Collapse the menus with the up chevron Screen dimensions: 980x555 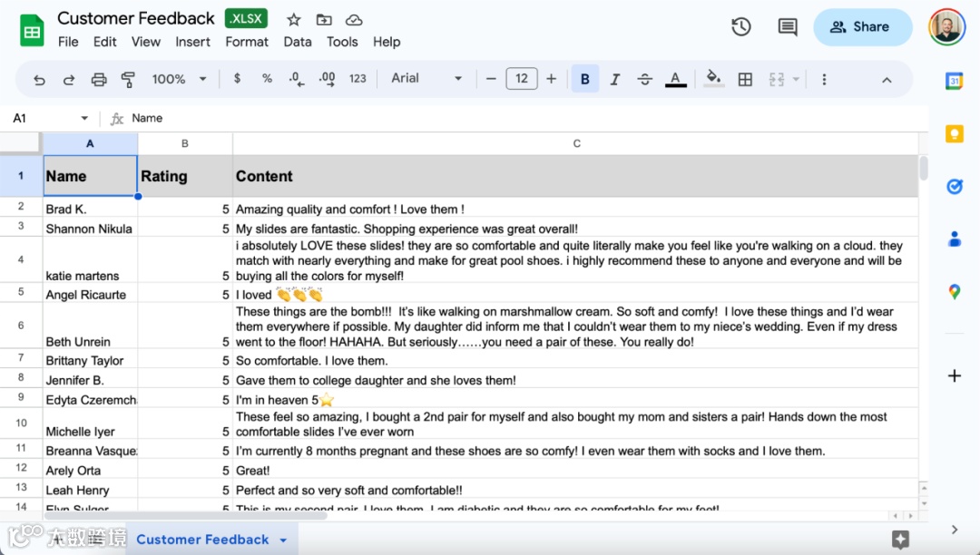point(887,80)
